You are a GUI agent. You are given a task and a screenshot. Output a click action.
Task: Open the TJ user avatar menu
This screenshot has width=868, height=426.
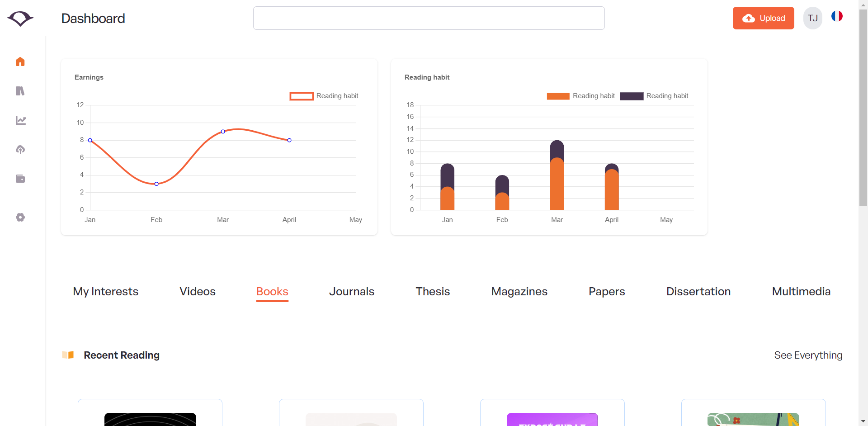[x=812, y=19]
